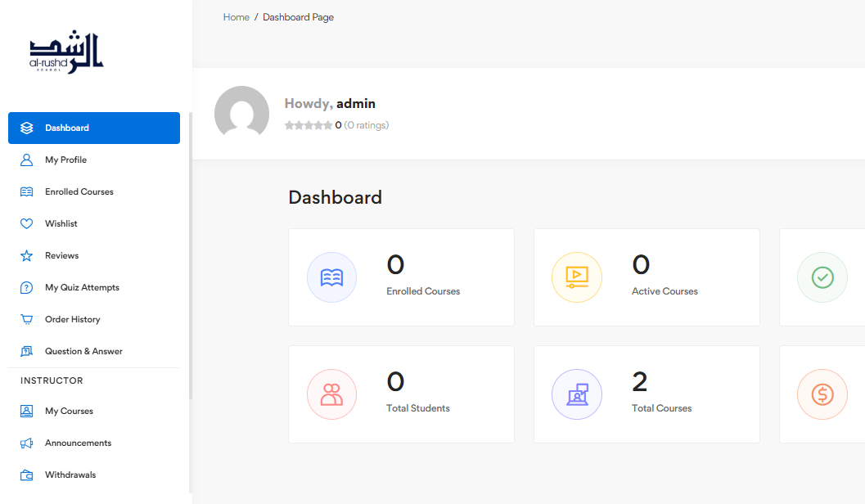Image resolution: width=865 pixels, height=504 pixels.
Task: Click the Dashboard layers icon in sidebar
Action: (x=26, y=128)
